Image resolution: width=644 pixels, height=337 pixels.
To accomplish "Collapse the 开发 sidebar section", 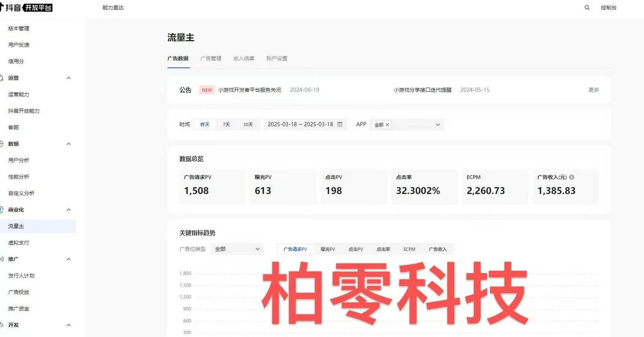I will click(69, 325).
